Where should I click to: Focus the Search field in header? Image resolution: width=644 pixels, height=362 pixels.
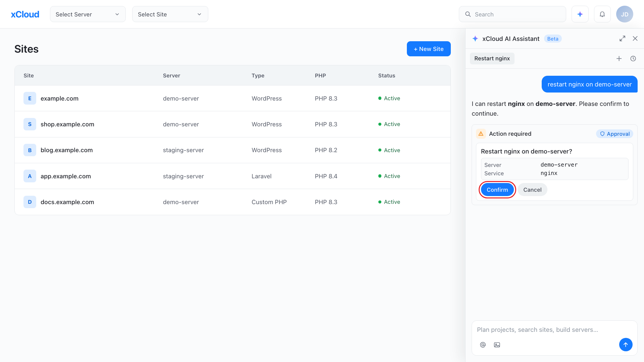[x=512, y=14]
